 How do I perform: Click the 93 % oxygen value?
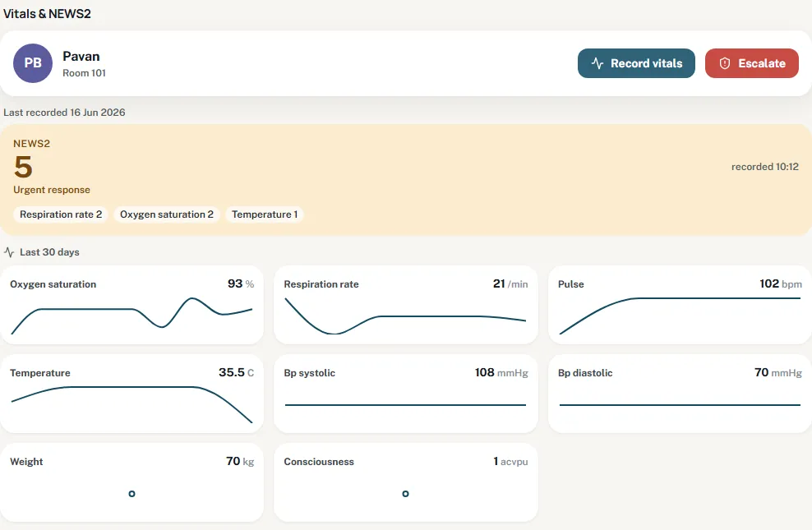pyautogui.click(x=241, y=283)
